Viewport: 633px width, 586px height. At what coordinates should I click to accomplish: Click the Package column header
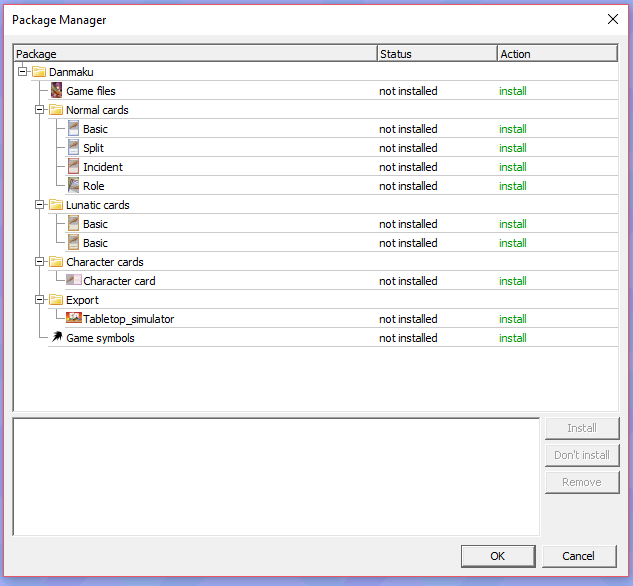pyautogui.click(x=195, y=53)
